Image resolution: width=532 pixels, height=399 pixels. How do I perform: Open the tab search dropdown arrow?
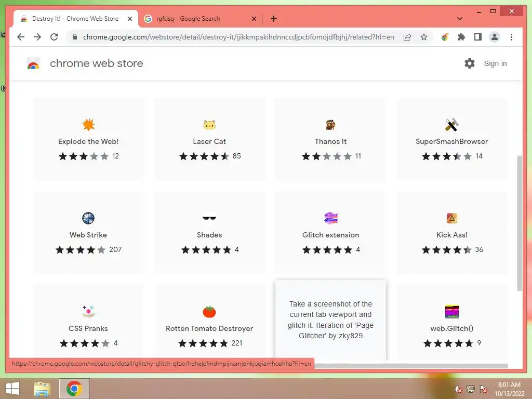460,19
